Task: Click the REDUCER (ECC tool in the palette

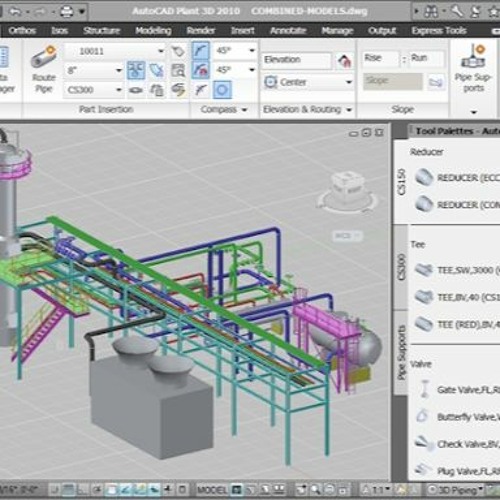Action: (456, 177)
